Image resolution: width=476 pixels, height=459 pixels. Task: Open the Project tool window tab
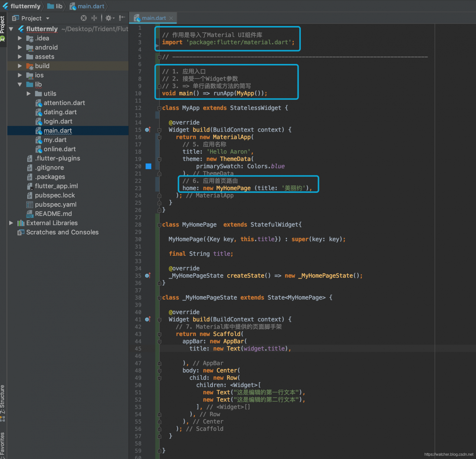3,28
